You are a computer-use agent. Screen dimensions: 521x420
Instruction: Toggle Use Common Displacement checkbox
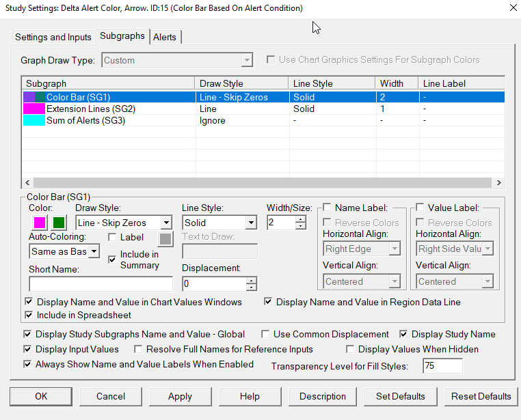pyautogui.click(x=266, y=335)
